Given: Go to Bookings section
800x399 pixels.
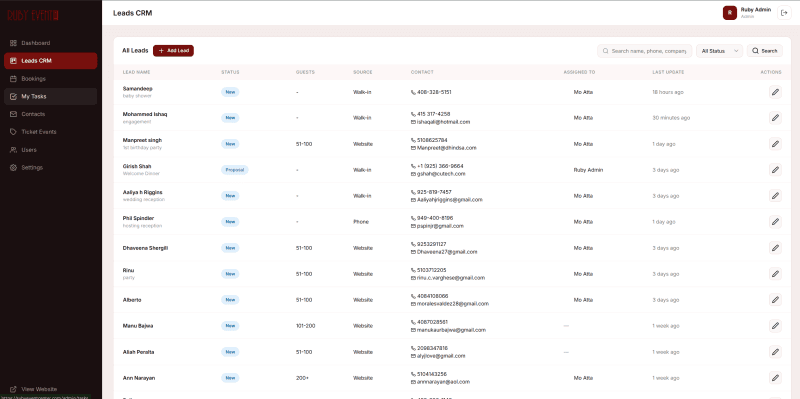Looking at the screenshot, I should point(51,79).
